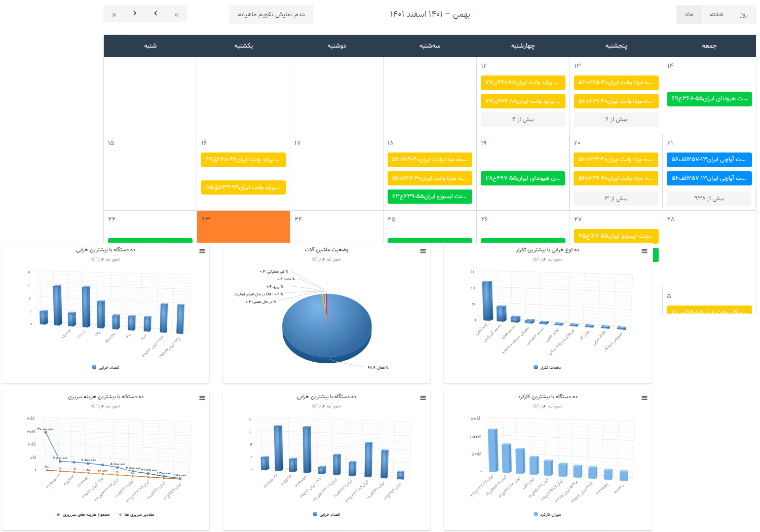Open event پراید وانت ایران۸۸-۴۶۱ی۷۷
760x532 pixels.
523,83
